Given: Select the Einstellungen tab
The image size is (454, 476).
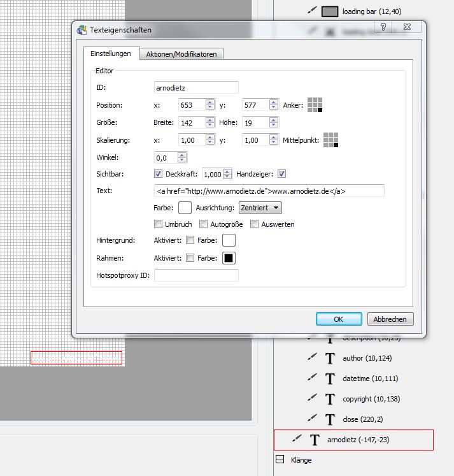Looking at the screenshot, I should coord(111,54).
